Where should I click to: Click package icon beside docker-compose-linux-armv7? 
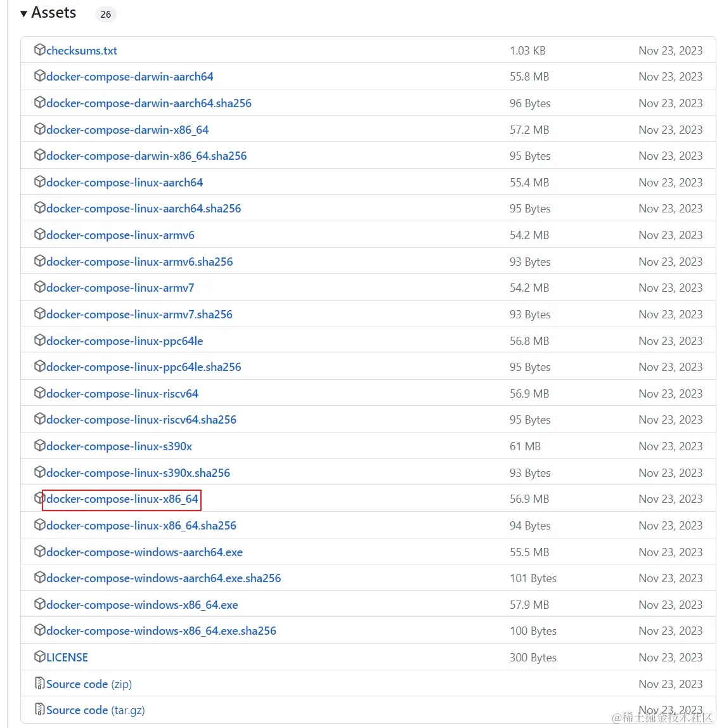click(40, 287)
